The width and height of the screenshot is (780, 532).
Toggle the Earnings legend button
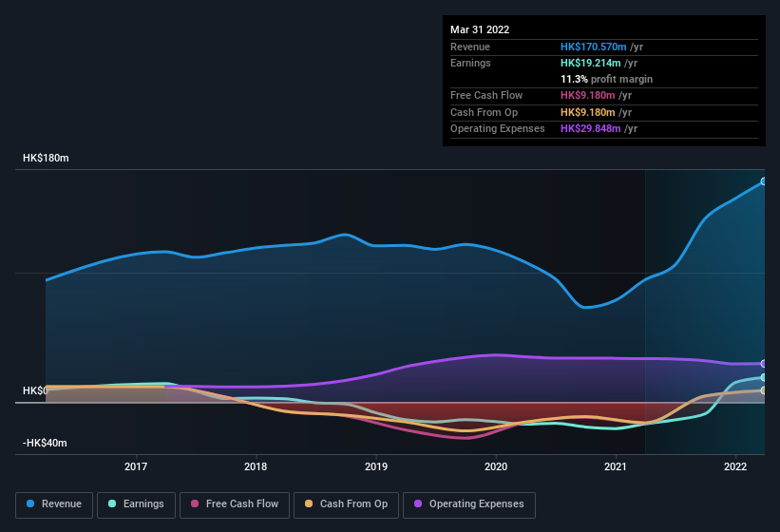click(136, 504)
